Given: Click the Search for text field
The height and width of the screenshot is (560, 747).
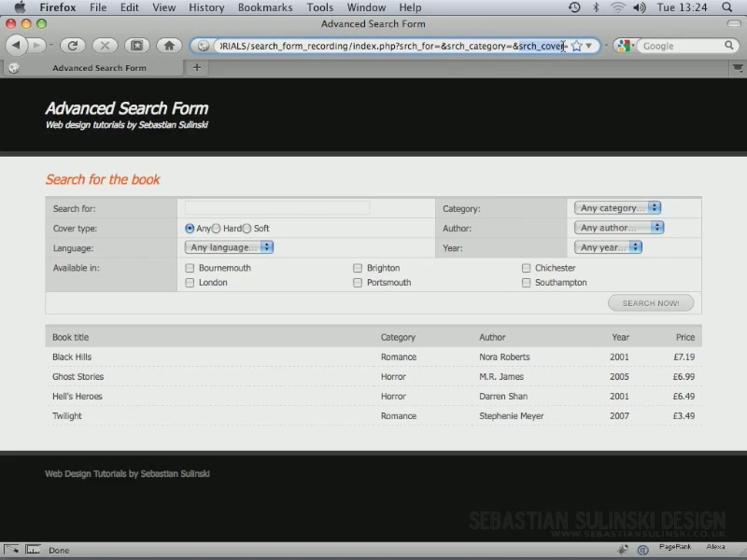Looking at the screenshot, I should tap(277, 208).
